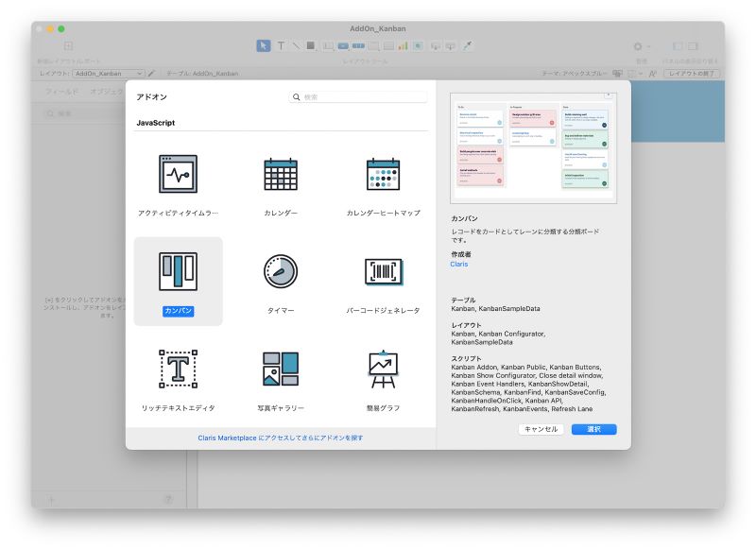The width and height of the screenshot is (756, 550).
Task: Click the 'Kanban, KanbanSampleData' table text
Action: [x=495, y=308]
